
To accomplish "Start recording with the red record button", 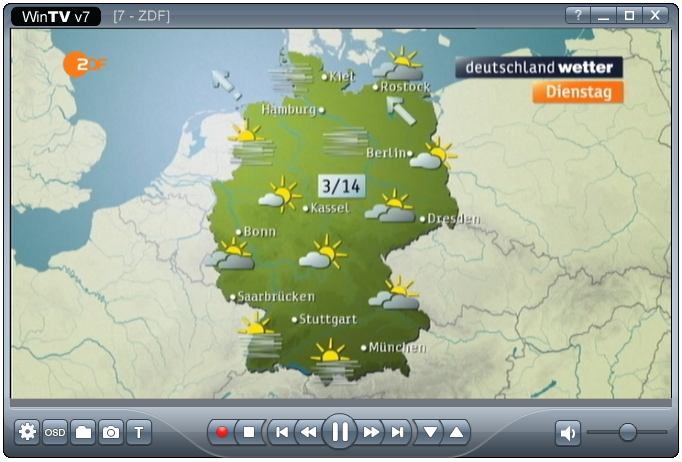I will point(222,432).
